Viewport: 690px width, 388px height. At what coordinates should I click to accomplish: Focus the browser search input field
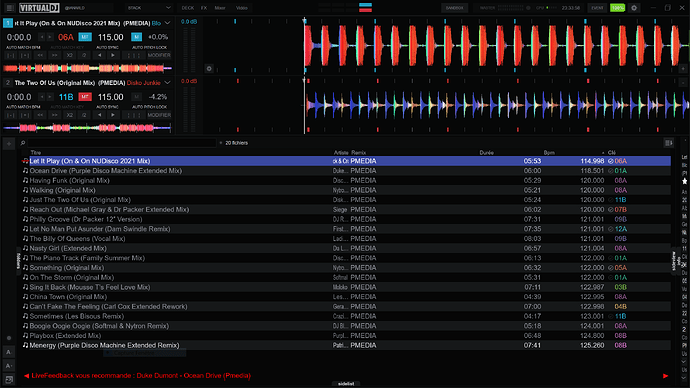point(122,143)
